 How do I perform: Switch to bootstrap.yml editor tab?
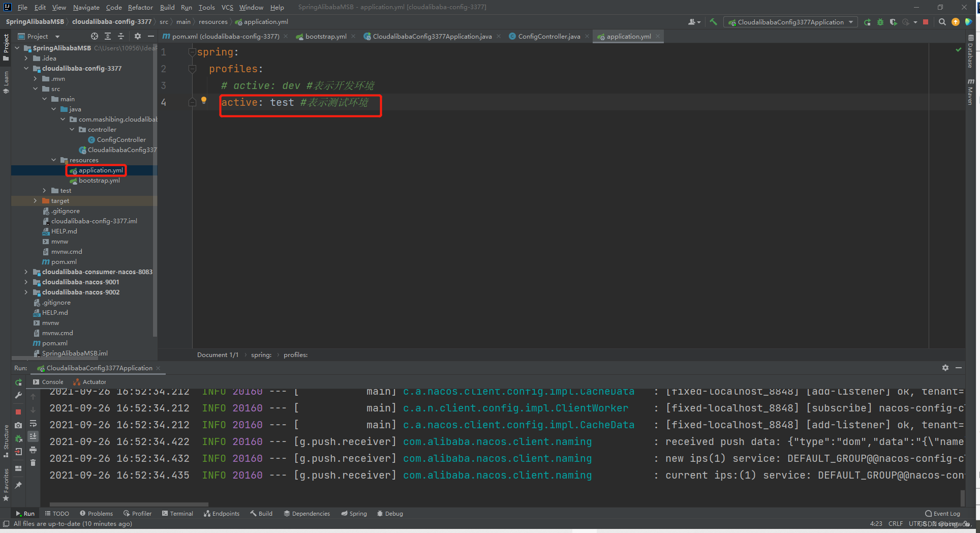pos(325,36)
